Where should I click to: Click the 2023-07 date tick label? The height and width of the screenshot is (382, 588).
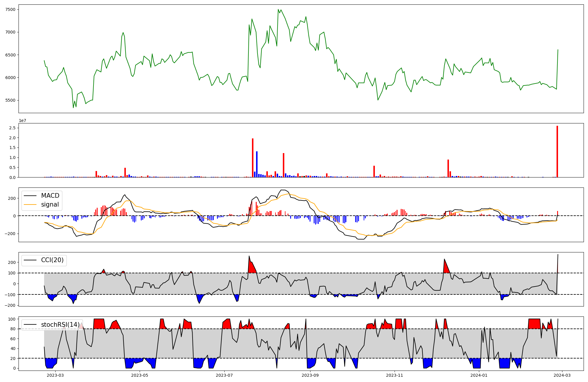pyautogui.click(x=224, y=375)
